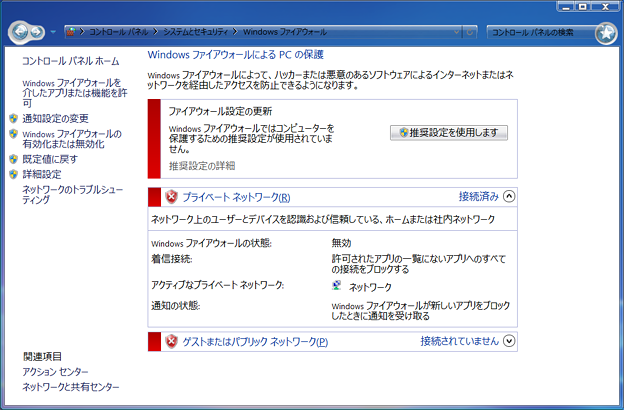624x410 pixels.
Task: Click red shield icon for プライベート ネットワーク
Action: (x=171, y=197)
